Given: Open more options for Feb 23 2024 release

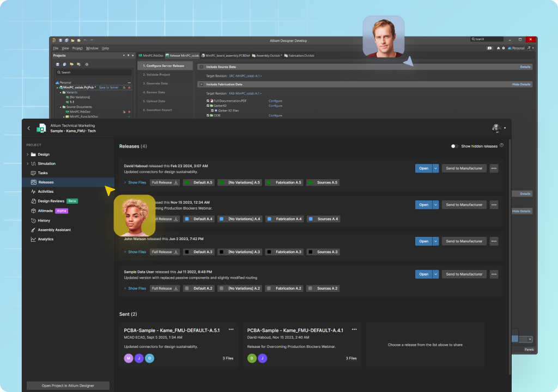Looking at the screenshot, I should (x=494, y=168).
